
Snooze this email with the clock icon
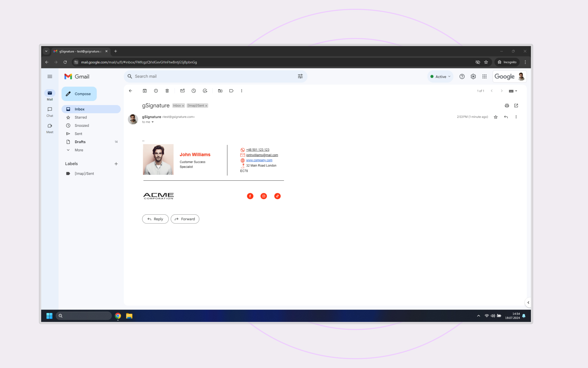point(194,91)
